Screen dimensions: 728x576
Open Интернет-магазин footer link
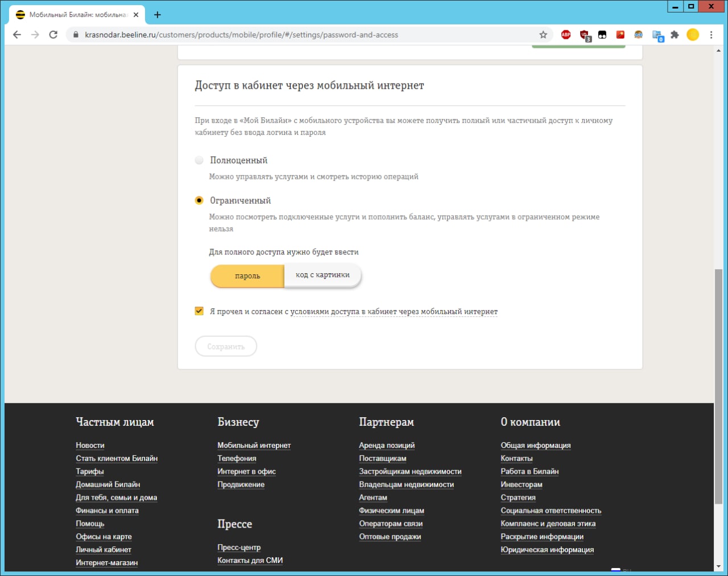[107, 563]
